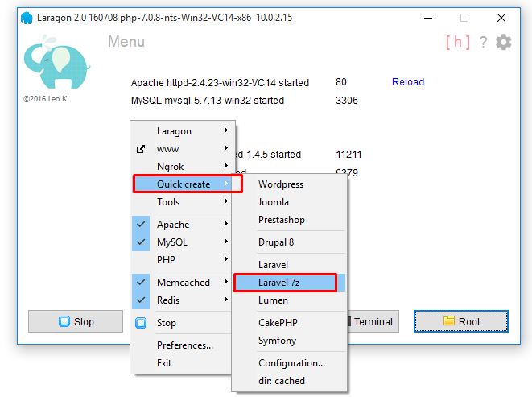Viewport: 532px width, 397px height.
Task: Toggle the MySQL checkmark in the menu
Action: [x=141, y=242]
